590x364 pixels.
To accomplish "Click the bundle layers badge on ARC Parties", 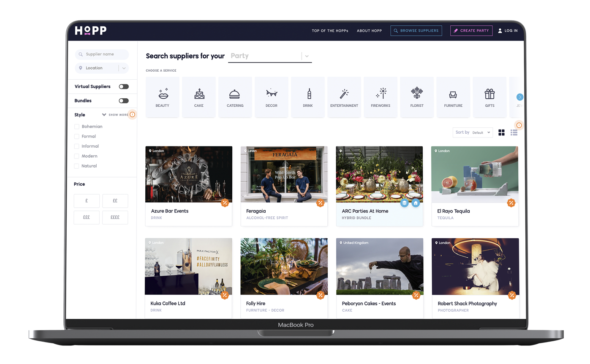I will (405, 203).
